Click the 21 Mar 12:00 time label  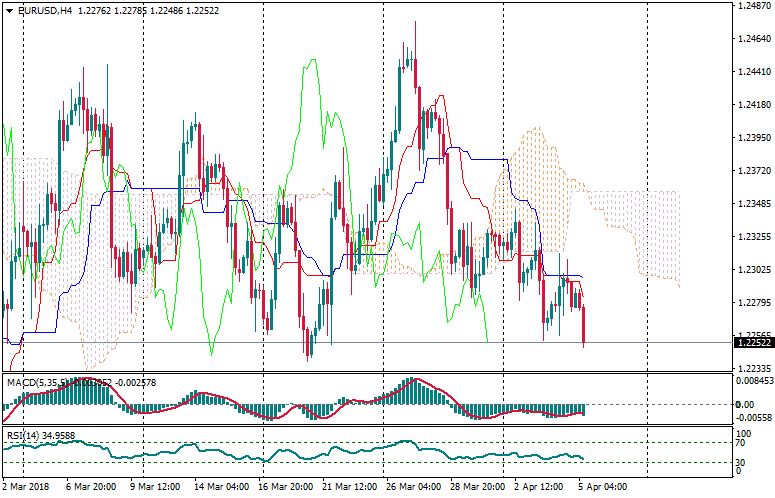point(349,487)
